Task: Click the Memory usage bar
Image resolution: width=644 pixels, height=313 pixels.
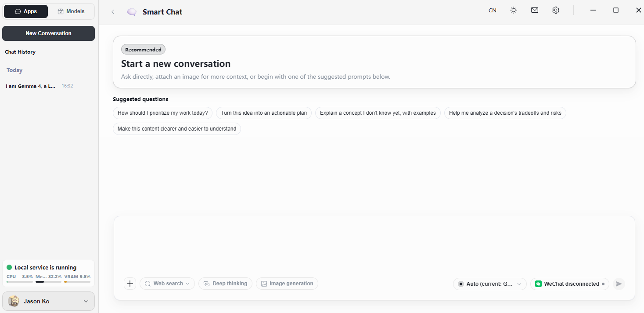Action: pos(48,281)
